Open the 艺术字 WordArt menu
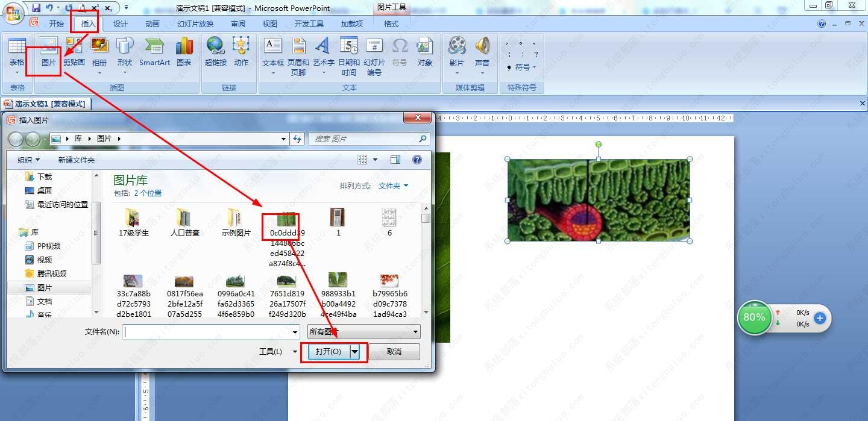The width and height of the screenshot is (868, 421). point(323,55)
